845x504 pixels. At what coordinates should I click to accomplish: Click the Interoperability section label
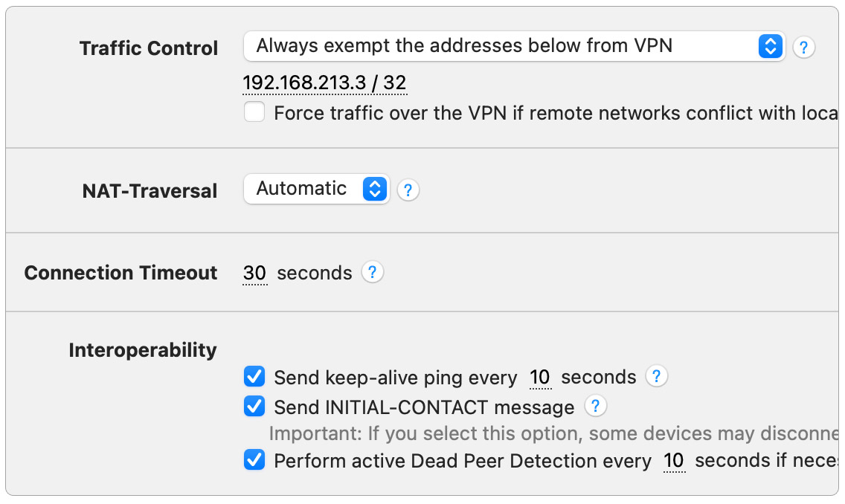143,350
